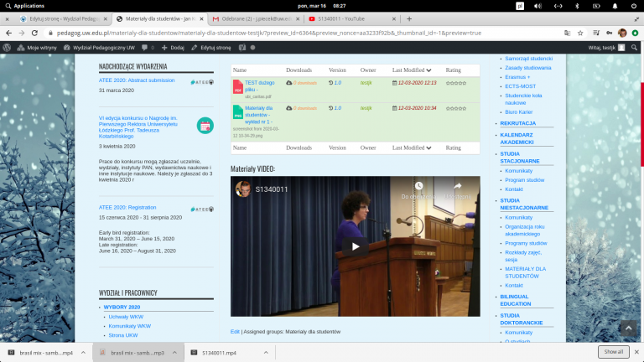This screenshot has width=644, height=362.
Task: Rate the Materiały dla studentów file with stars
Action: coord(456,108)
